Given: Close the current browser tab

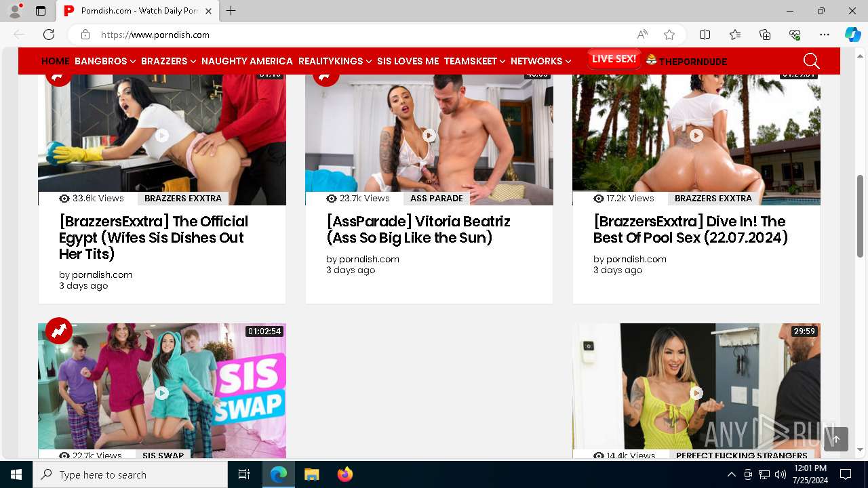Looking at the screenshot, I should [208, 11].
